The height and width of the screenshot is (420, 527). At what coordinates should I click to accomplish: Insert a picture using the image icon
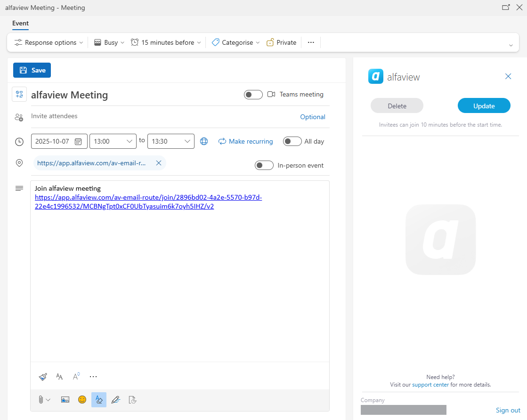click(65, 400)
